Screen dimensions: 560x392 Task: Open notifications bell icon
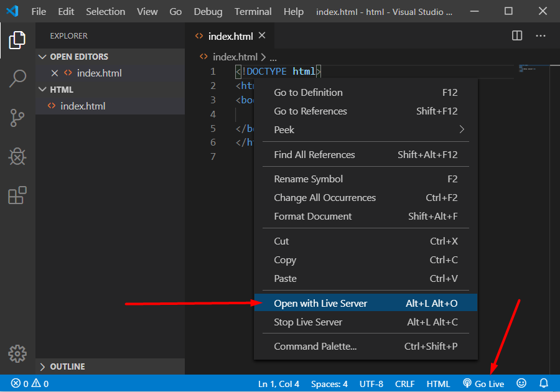coord(544,383)
